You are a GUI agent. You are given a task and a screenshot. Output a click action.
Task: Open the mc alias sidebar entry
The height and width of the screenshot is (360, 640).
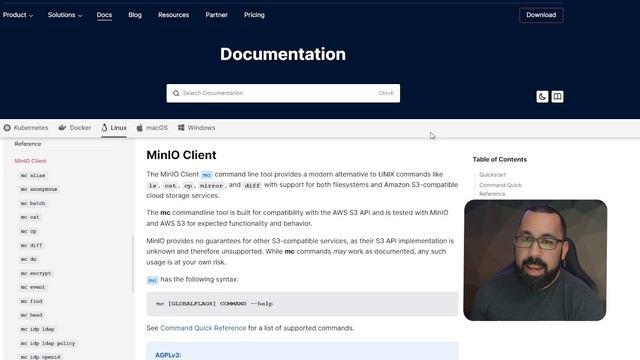(x=33, y=176)
